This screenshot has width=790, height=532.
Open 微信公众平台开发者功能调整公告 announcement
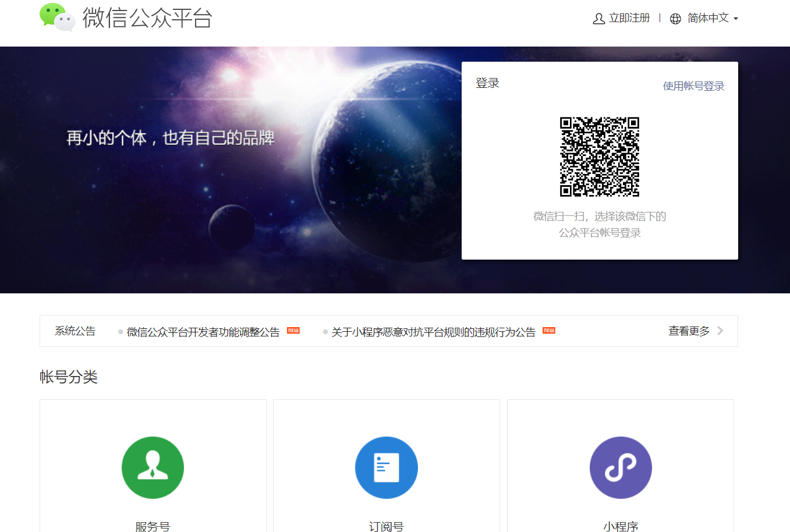(203, 332)
